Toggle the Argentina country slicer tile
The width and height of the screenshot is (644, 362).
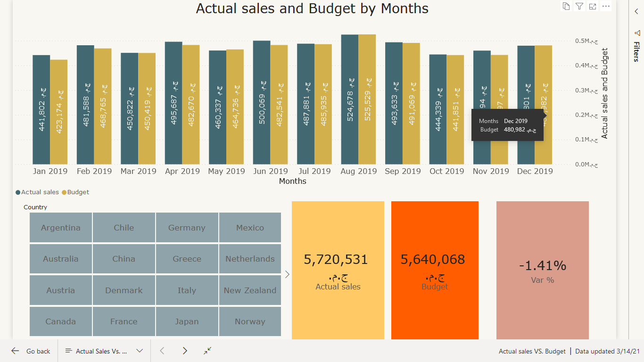pos(61,228)
